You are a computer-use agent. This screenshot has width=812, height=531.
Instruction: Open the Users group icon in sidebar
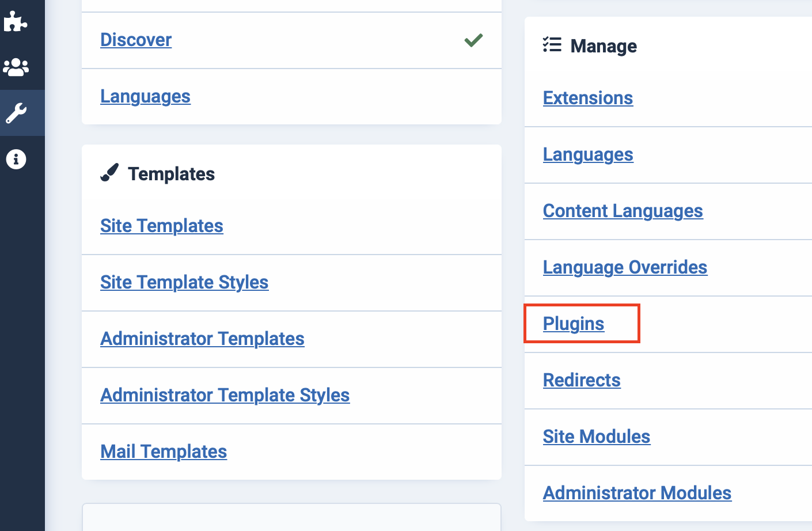point(16,67)
